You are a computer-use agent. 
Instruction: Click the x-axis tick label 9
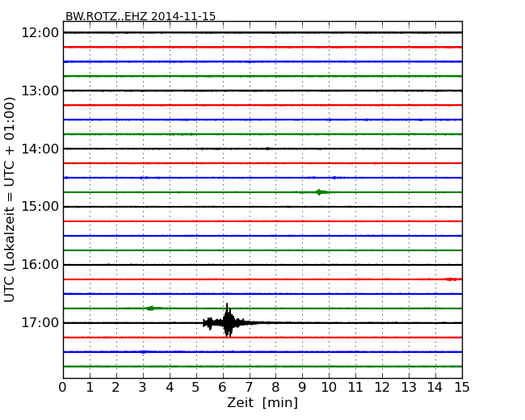(302, 388)
